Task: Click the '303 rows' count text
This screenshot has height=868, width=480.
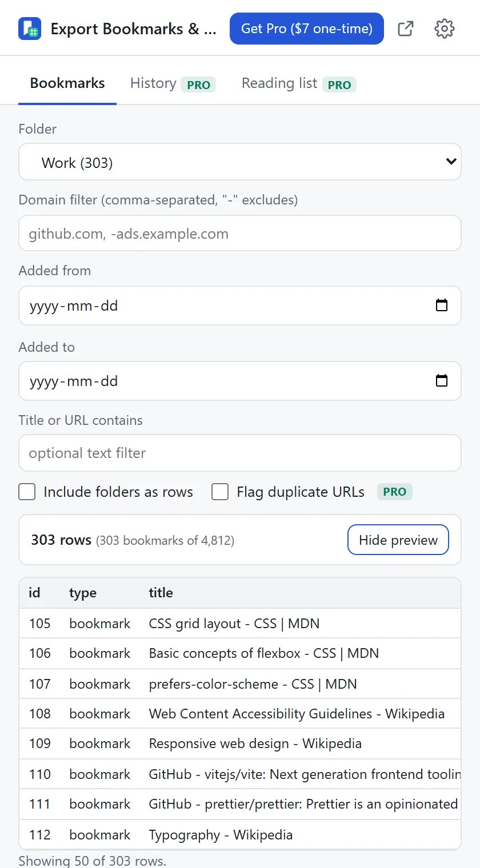Action: click(61, 540)
